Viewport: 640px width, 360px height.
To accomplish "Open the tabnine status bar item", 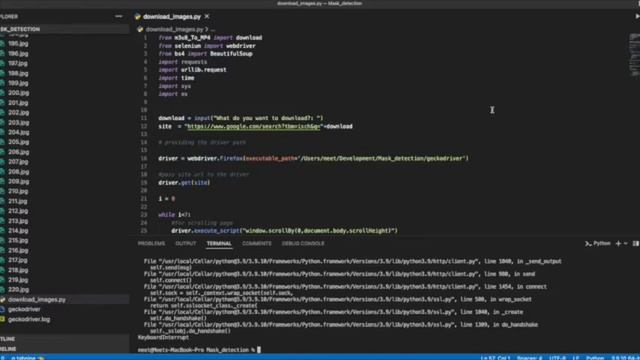I will (x=27, y=358).
